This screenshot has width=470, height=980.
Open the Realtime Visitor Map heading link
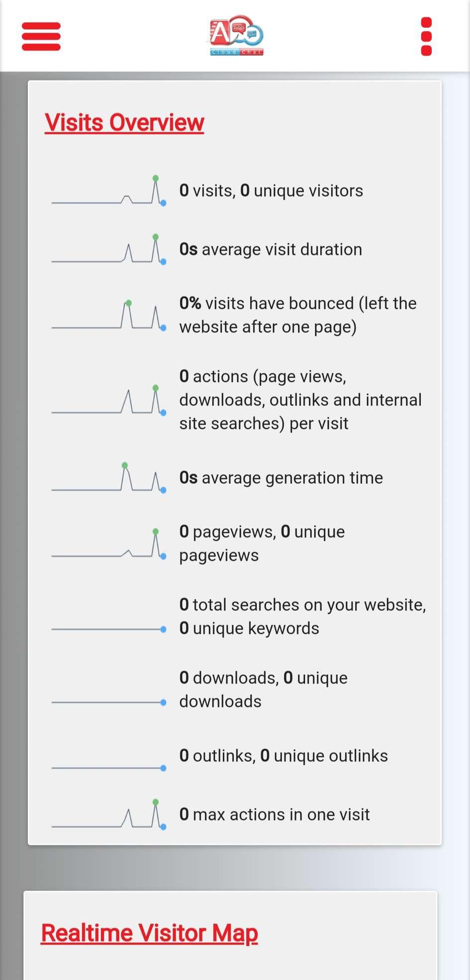(x=149, y=933)
